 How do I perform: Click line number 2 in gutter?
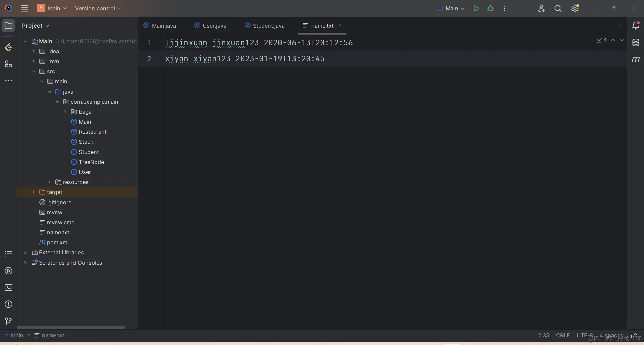coord(149,59)
